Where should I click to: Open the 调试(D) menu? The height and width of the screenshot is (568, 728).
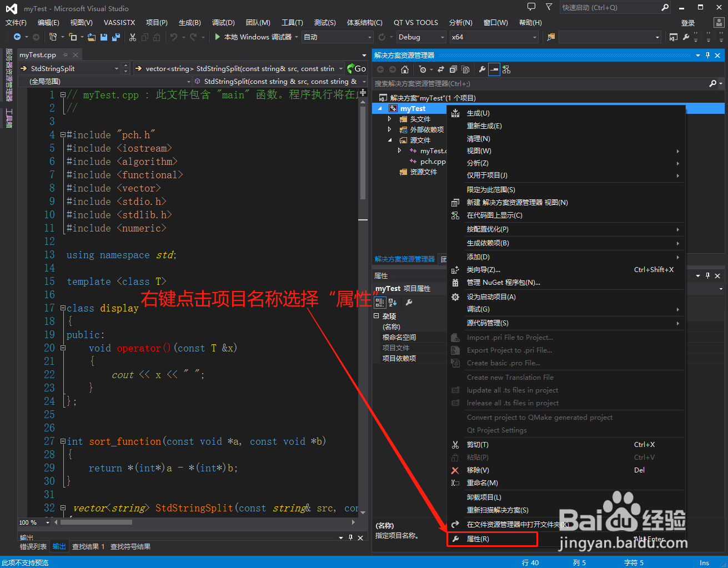point(223,22)
